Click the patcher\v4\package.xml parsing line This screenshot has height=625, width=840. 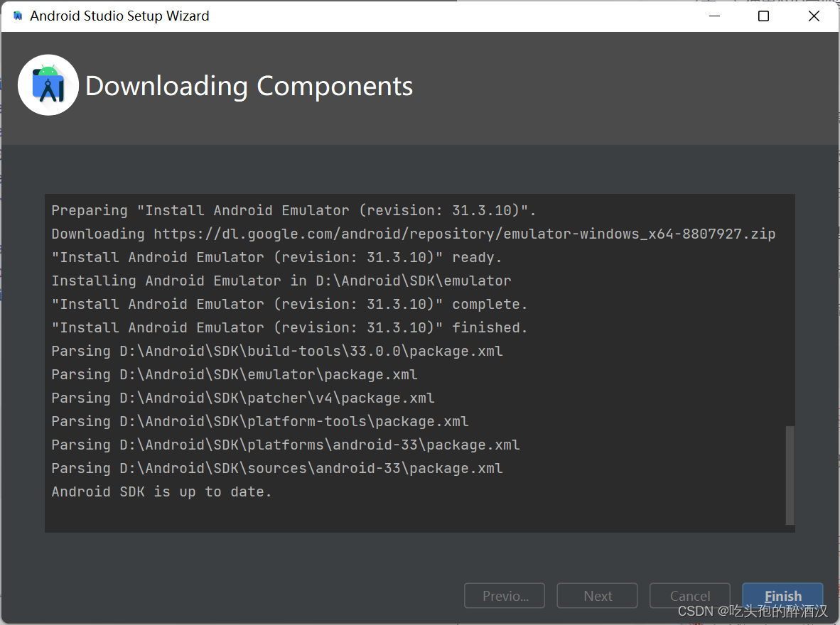[x=242, y=398]
